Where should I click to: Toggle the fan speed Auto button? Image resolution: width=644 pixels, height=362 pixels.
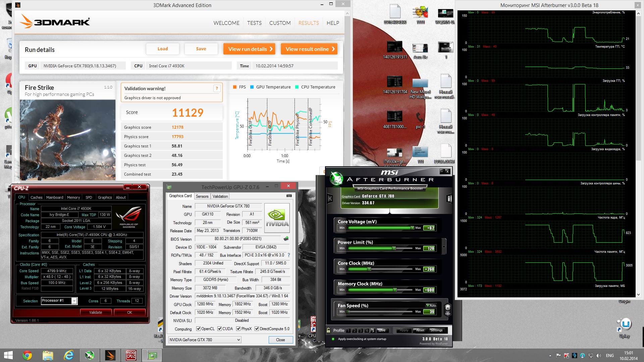431,305
